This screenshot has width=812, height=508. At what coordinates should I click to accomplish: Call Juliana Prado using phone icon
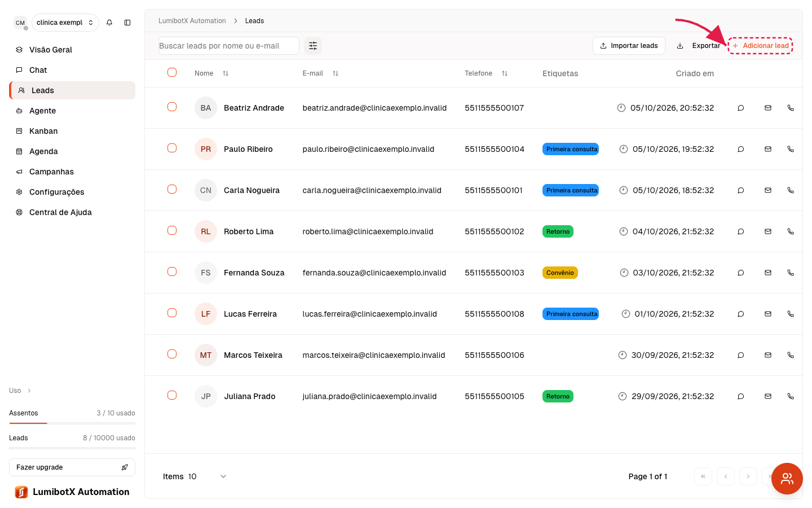point(791,396)
